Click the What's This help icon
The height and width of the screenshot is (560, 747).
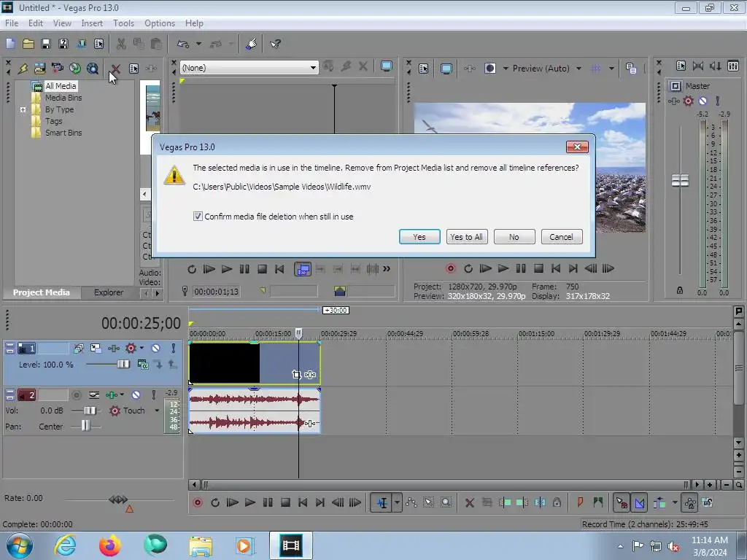(275, 44)
